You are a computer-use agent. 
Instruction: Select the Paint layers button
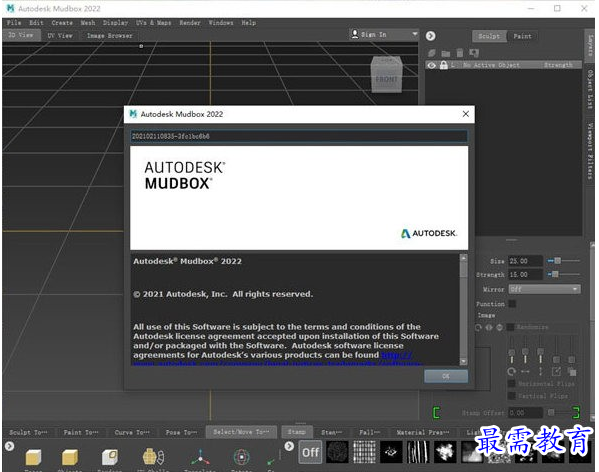522,36
